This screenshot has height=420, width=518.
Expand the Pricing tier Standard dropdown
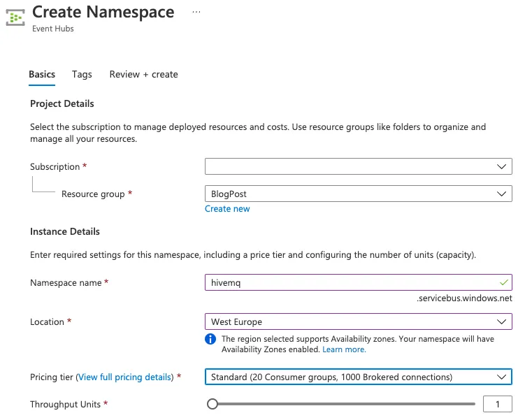(359, 377)
